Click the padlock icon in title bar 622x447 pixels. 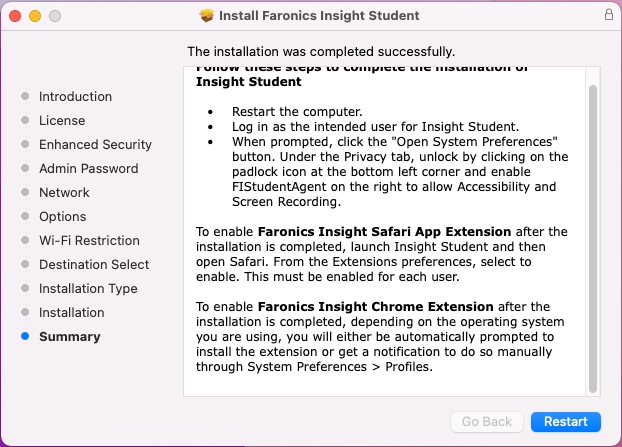609,16
